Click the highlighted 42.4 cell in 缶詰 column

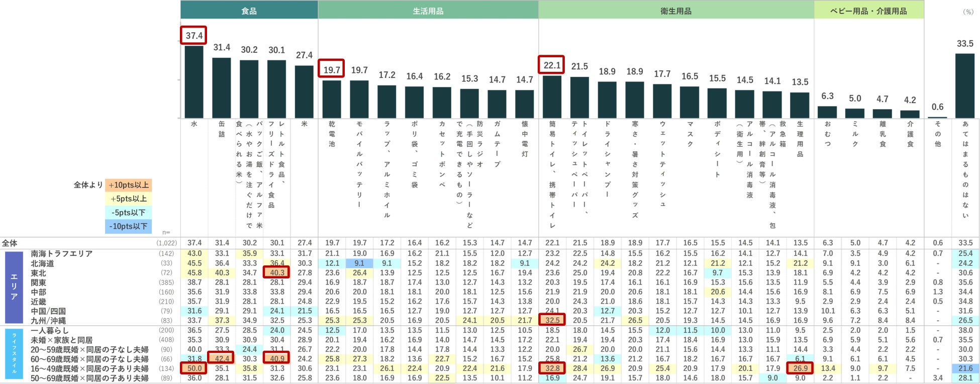click(x=222, y=359)
